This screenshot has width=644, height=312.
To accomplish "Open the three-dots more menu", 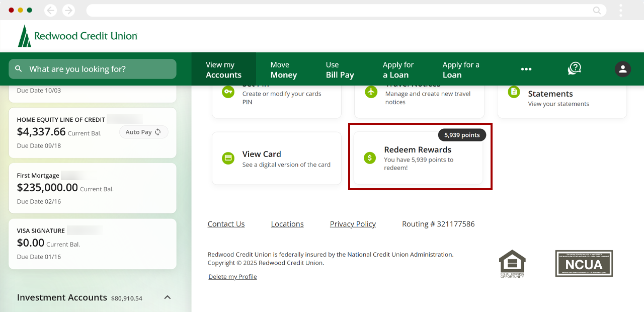I will (x=526, y=69).
